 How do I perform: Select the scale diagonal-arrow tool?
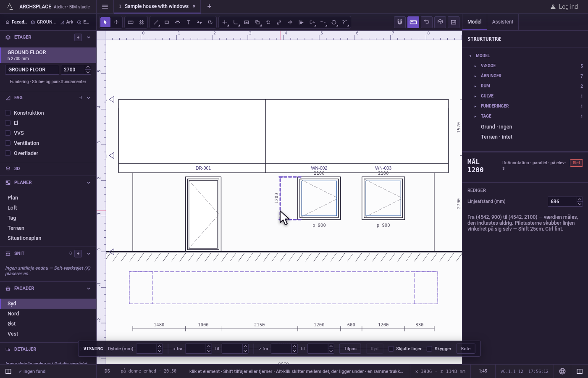pyautogui.click(x=279, y=22)
